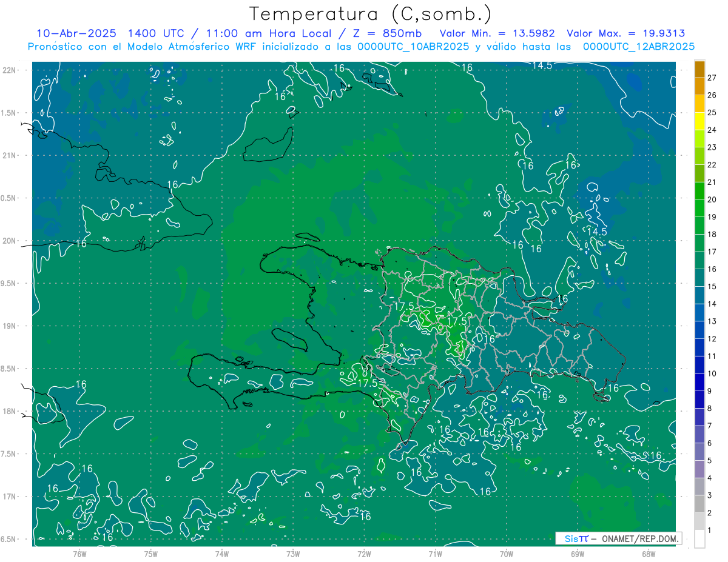Click the 'Temperatura (C,somb.)' map title
This screenshot has width=728, height=562.
pyautogui.click(x=371, y=13)
